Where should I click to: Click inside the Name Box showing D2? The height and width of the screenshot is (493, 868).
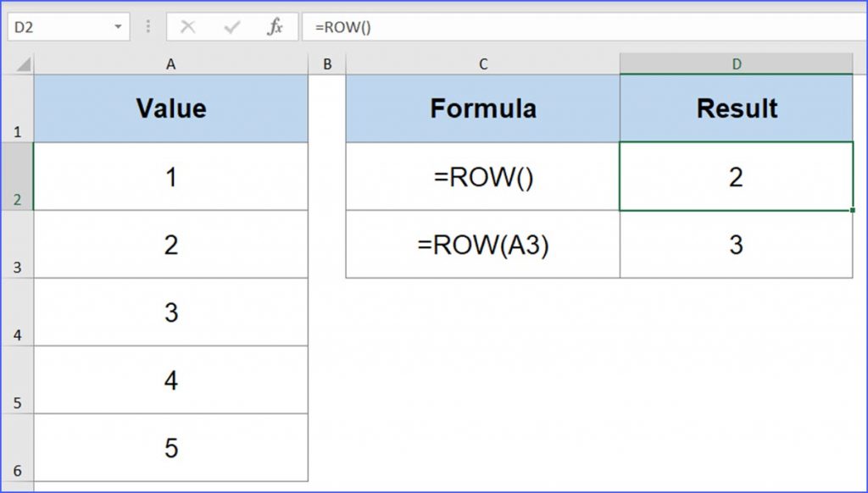51,26
